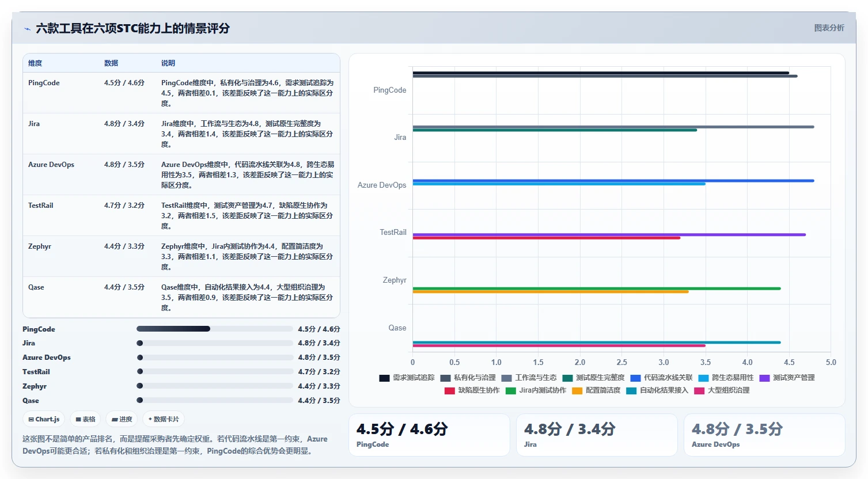The height and width of the screenshot is (479, 868).
Task: Select the PingCode table row name
Action: pyautogui.click(x=44, y=83)
